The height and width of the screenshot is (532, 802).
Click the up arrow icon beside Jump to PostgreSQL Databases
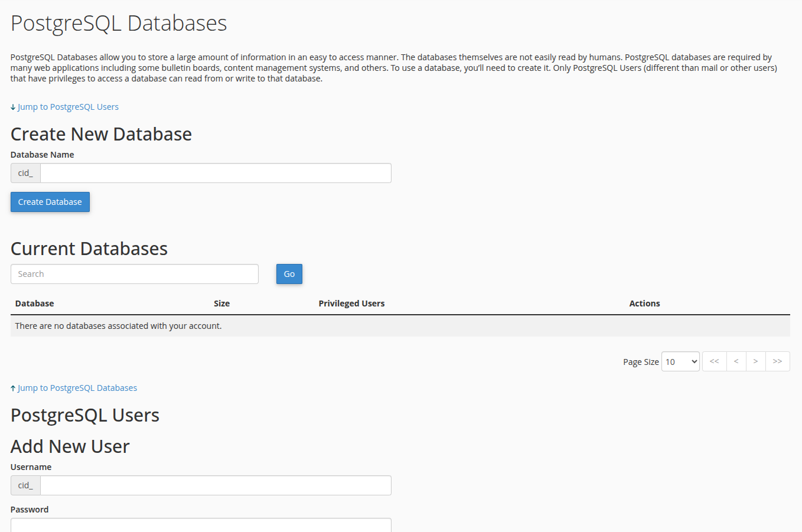[x=13, y=389]
